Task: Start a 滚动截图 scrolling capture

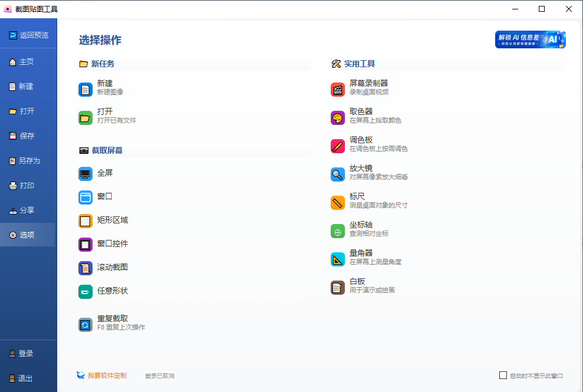Action: click(x=112, y=267)
